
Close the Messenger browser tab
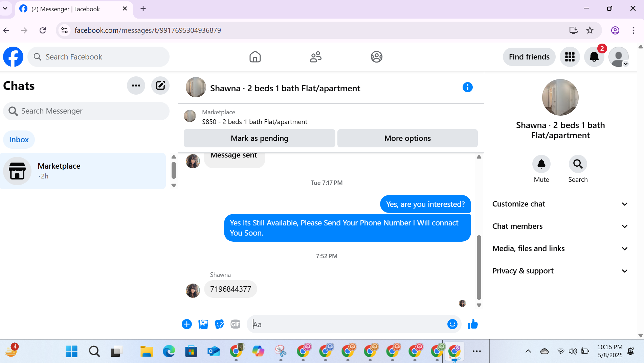click(x=125, y=8)
